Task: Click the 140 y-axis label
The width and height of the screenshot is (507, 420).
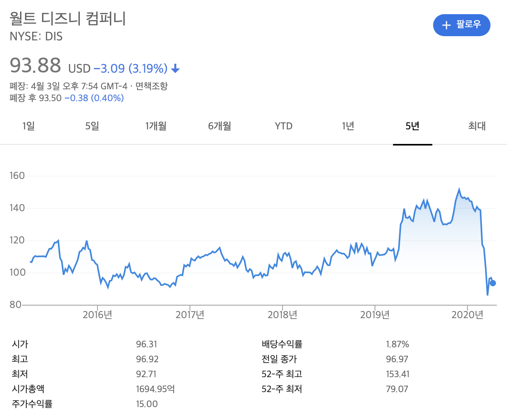Action: pos(17,208)
